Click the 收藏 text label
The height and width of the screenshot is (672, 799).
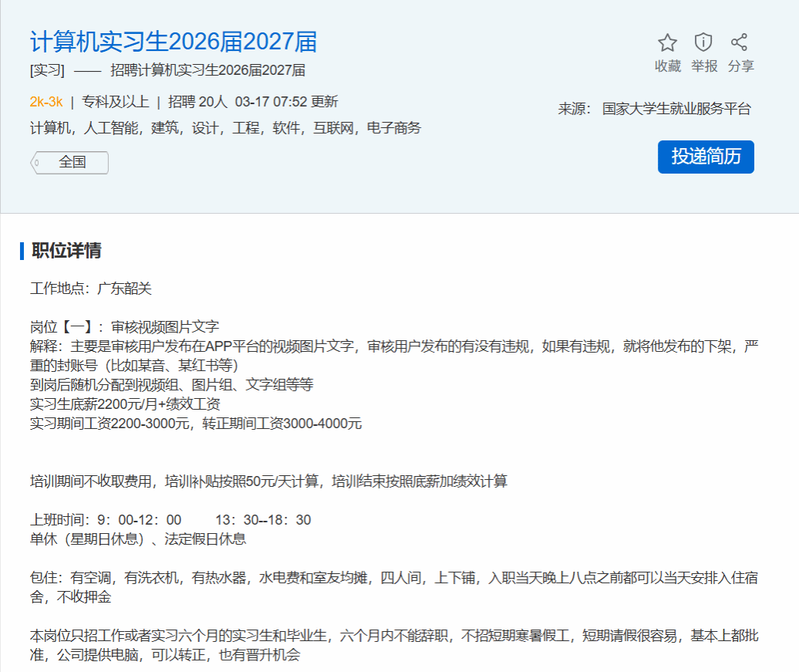point(667,66)
